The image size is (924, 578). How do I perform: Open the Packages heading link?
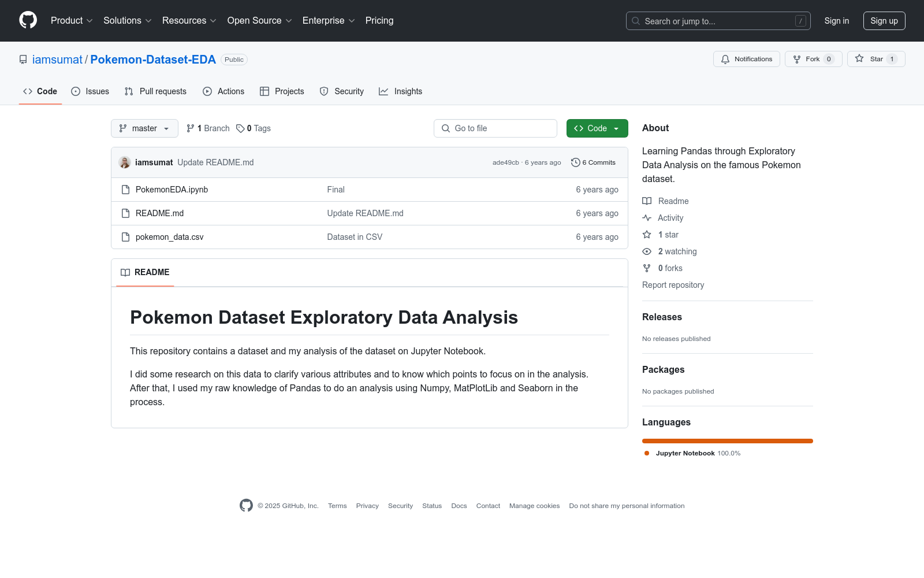[663, 370]
